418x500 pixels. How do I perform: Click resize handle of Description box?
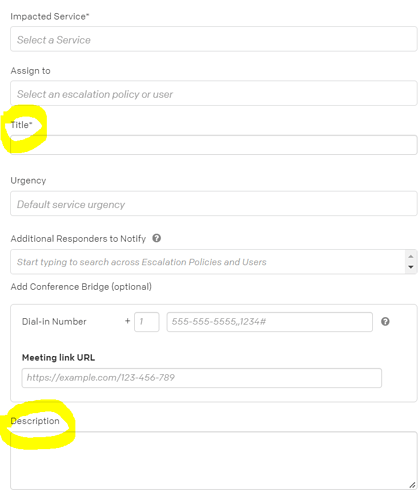point(412,485)
